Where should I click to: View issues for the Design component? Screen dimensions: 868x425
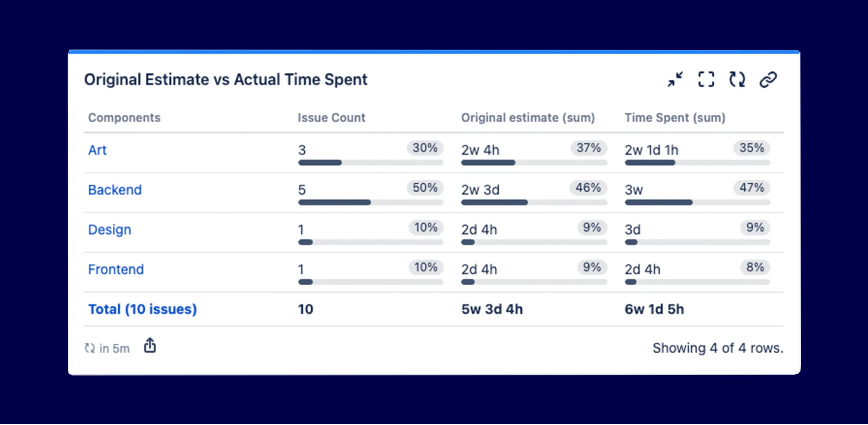(109, 229)
